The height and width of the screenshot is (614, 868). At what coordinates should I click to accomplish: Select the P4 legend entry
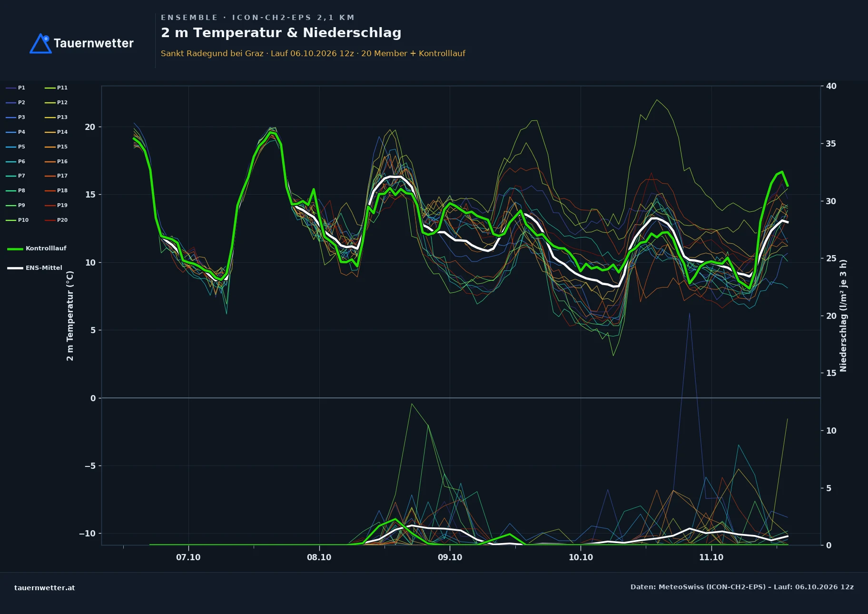click(x=16, y=132)
